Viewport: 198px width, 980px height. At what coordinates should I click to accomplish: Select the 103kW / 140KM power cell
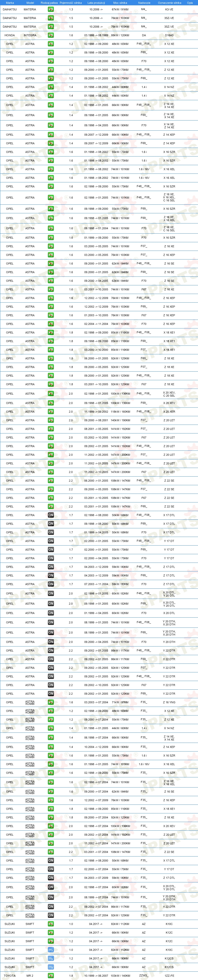(x=120, y=975)
